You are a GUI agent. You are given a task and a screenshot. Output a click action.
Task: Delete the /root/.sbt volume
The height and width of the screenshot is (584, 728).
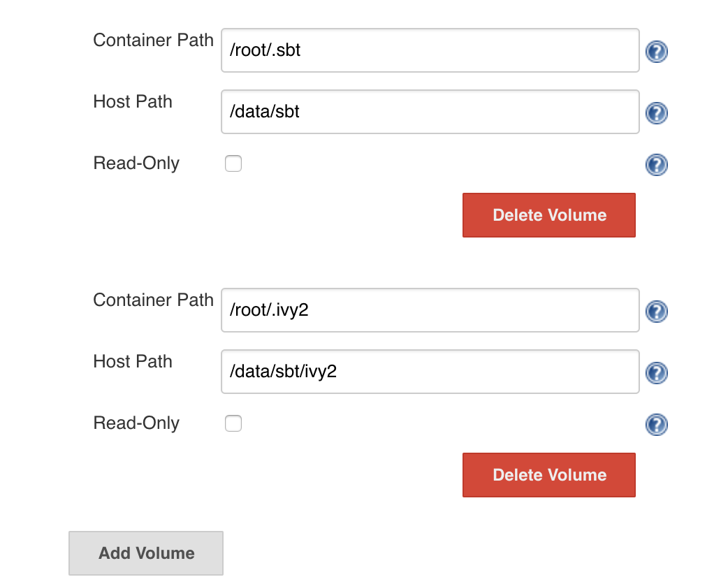(548, 215)
